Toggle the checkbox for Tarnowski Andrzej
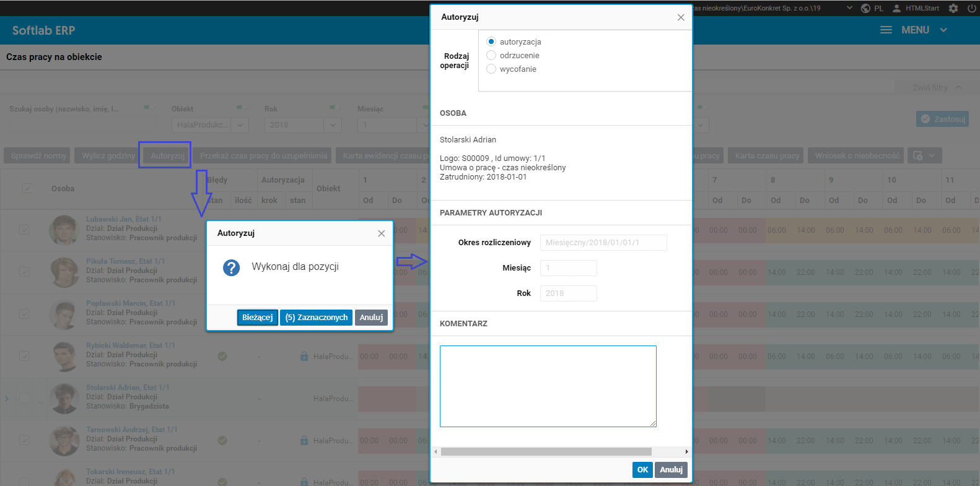This screenshot has height=486, width=980. (x=24, y=440)
